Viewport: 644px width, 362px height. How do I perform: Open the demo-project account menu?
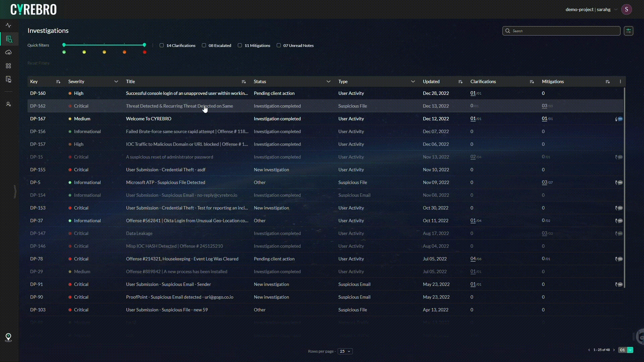pos(591,9)
